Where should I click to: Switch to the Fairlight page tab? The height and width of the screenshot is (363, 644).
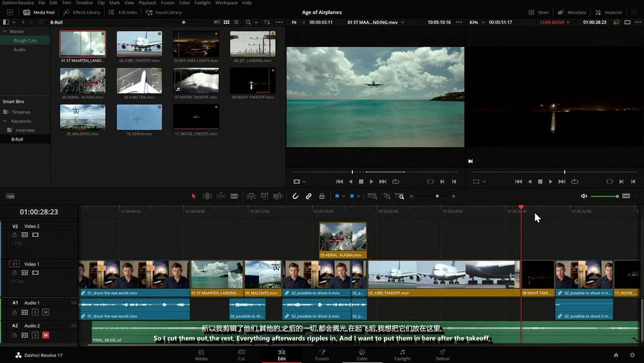[x=402, y=355]
